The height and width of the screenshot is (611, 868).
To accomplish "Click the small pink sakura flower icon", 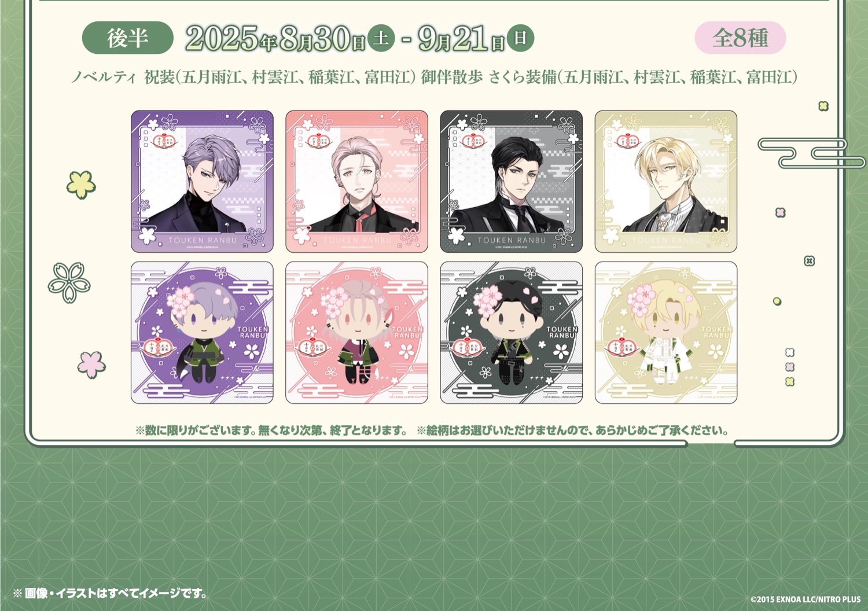I will pos(92,364).
